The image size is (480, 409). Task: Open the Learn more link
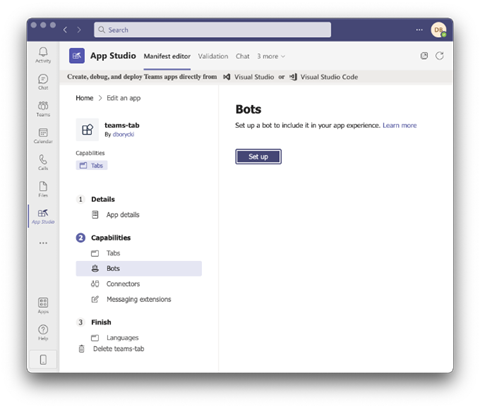[x=400, y=125]
